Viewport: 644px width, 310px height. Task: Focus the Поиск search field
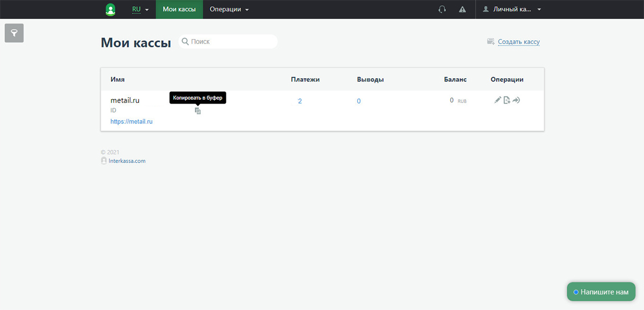231,41
